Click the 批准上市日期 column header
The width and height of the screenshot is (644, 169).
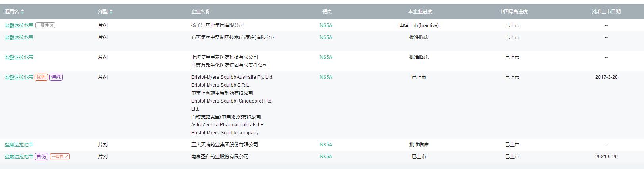point(606,12)
